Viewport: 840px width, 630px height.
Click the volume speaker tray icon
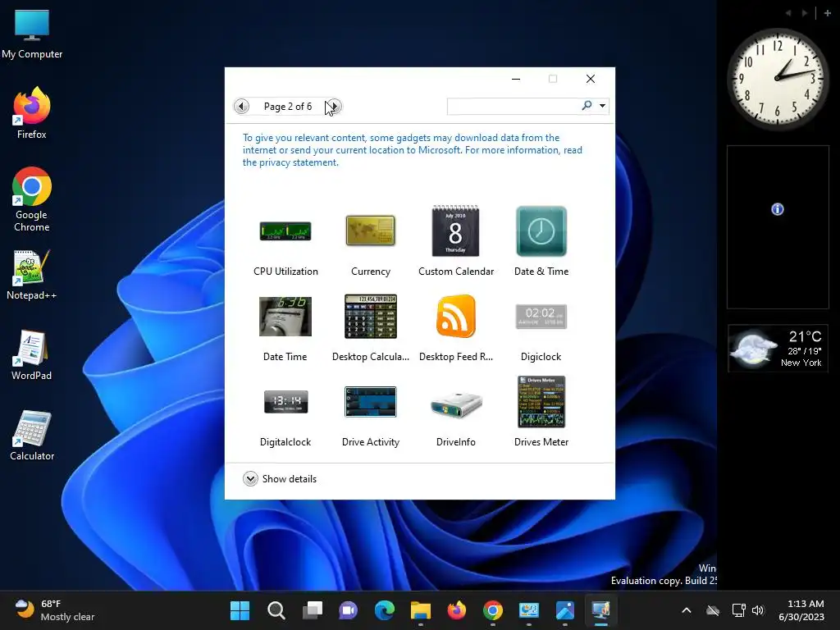pyautogui.click(x=758, y=610)
